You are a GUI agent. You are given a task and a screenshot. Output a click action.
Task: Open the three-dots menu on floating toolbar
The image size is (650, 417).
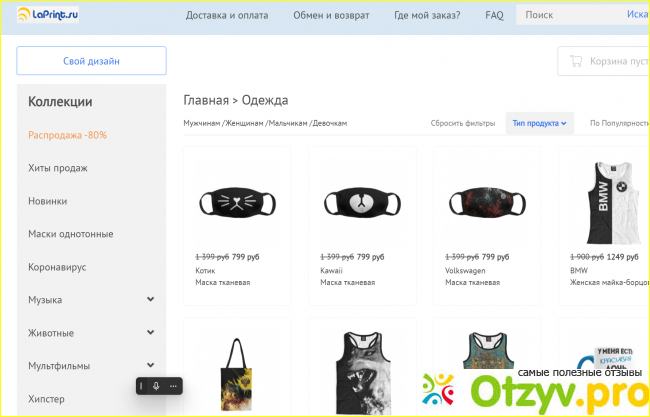[x=172, y=386]
